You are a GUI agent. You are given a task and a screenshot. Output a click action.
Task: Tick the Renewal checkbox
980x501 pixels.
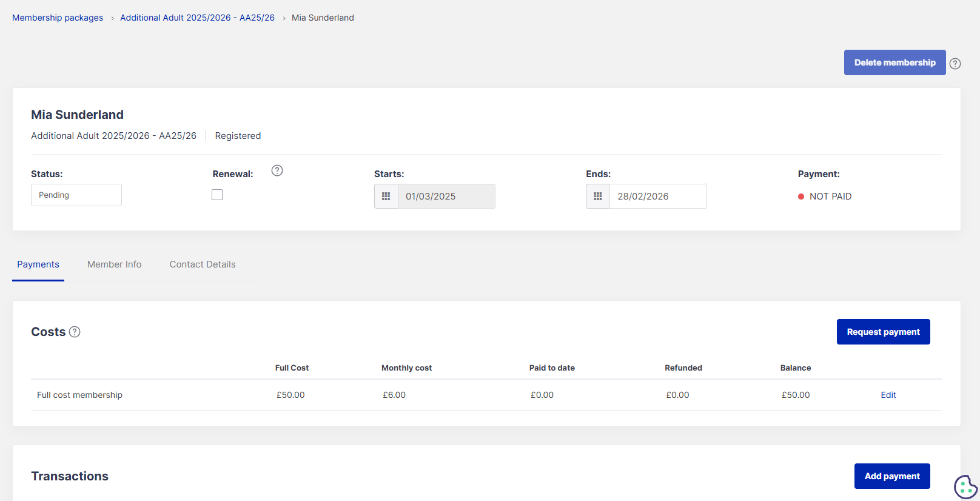click(217, 195)
